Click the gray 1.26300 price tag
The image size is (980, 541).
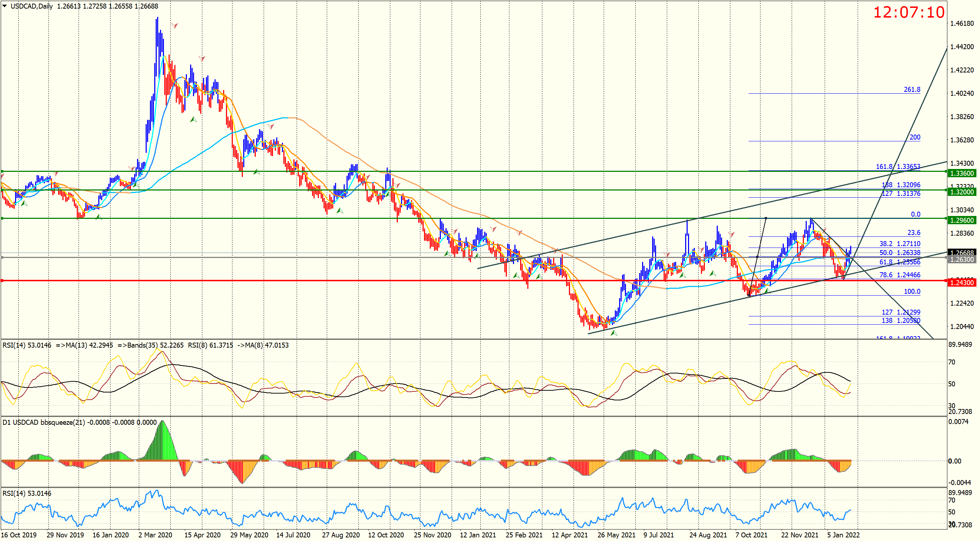pos(961,259)
